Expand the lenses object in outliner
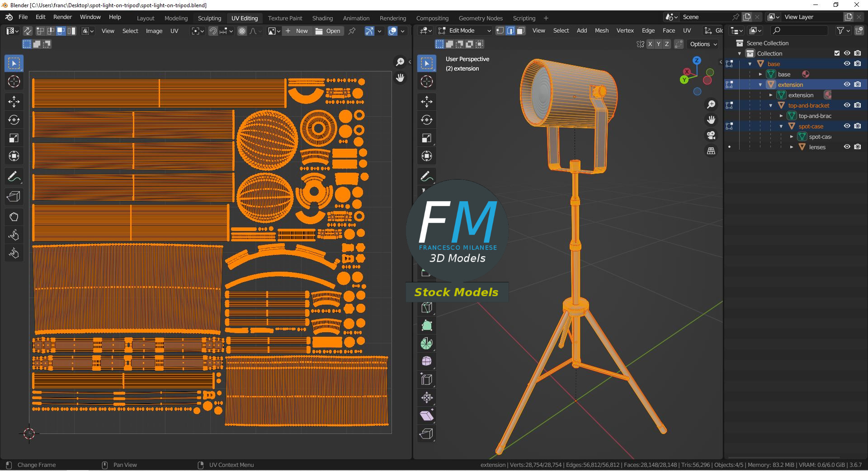 coord(792,147)
